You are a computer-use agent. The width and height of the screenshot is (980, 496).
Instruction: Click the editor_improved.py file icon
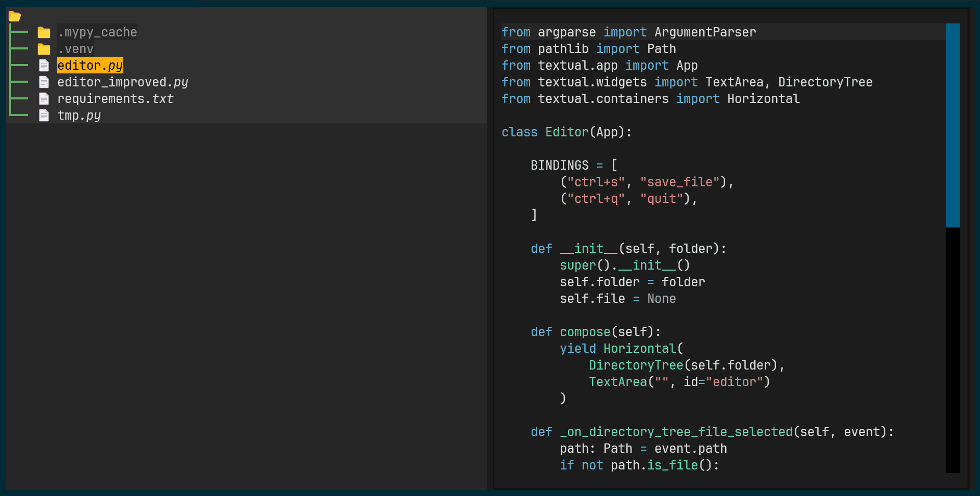[x=44, y=82]
